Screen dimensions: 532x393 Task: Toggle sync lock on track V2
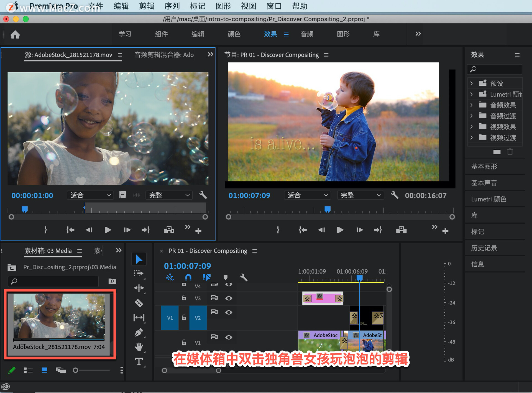[214, 312]
